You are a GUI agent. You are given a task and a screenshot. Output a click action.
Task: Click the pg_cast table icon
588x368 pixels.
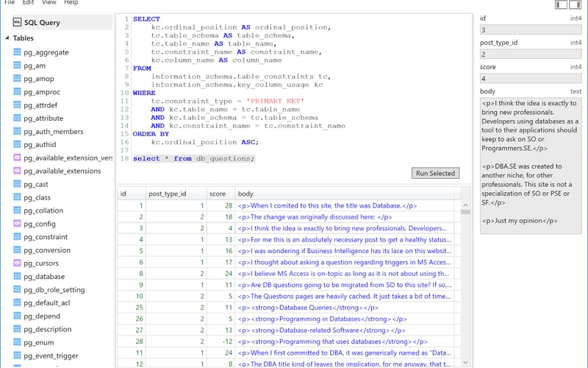[17, 184]
